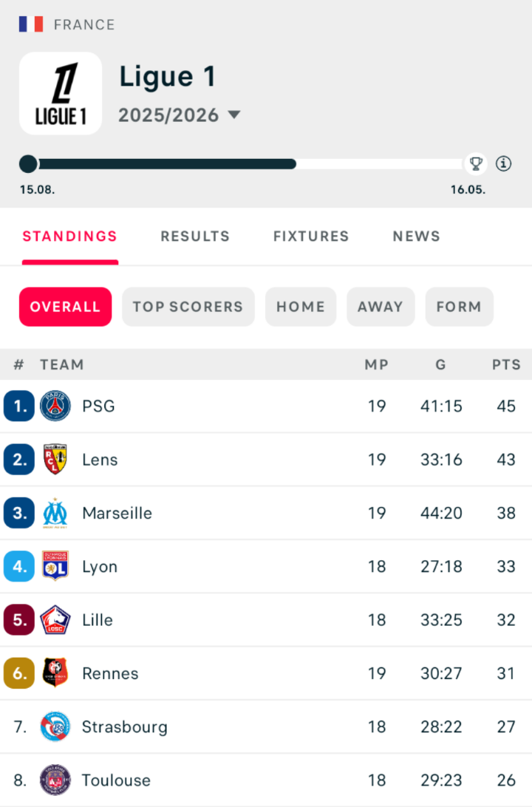
Task: Click the season progress slider handle
Action: [28, 163]
